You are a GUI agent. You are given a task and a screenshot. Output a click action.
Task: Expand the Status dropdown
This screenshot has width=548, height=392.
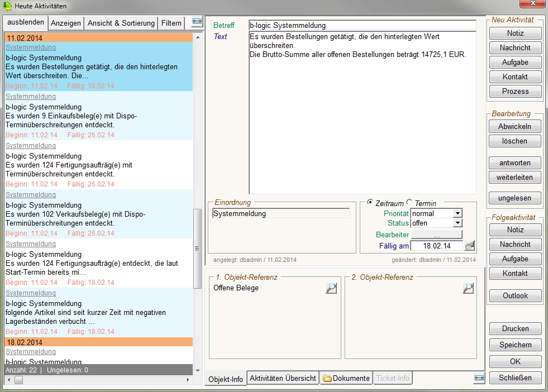(458, 223)
